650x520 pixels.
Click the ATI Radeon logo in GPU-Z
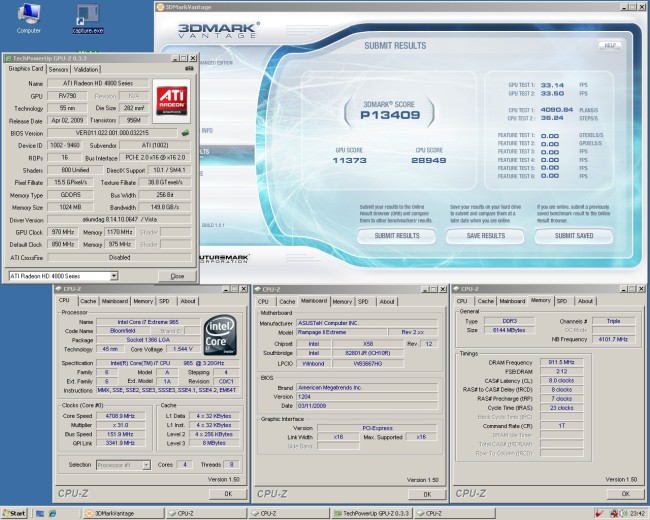171,101
